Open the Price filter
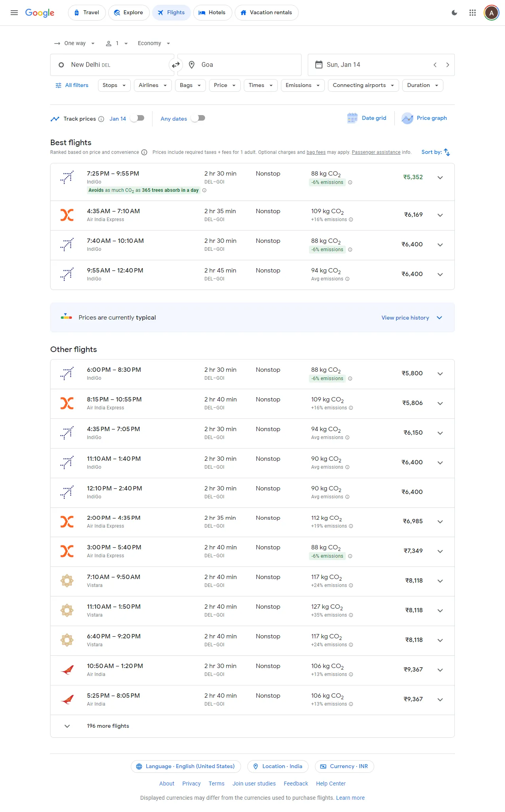Screen dimensions: 505x812 point(225,85)
